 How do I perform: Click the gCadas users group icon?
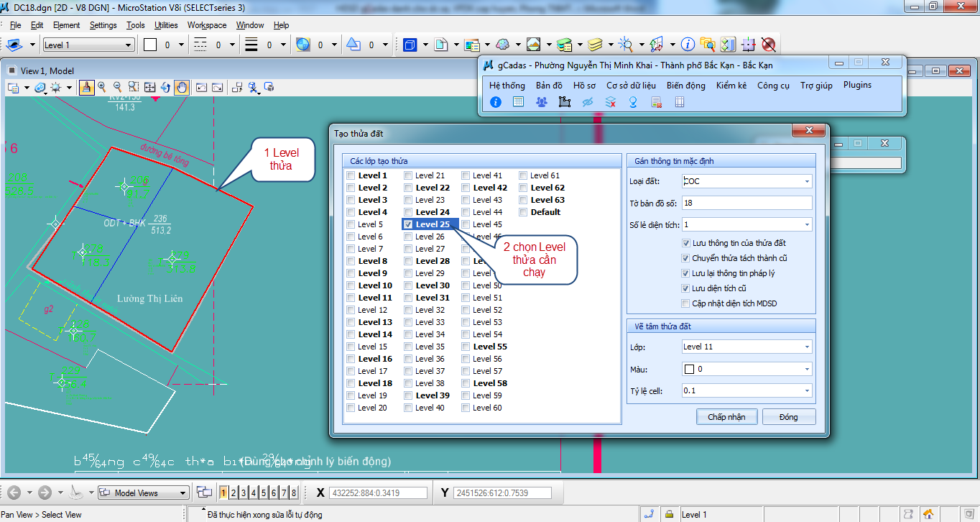click(541, 102)
